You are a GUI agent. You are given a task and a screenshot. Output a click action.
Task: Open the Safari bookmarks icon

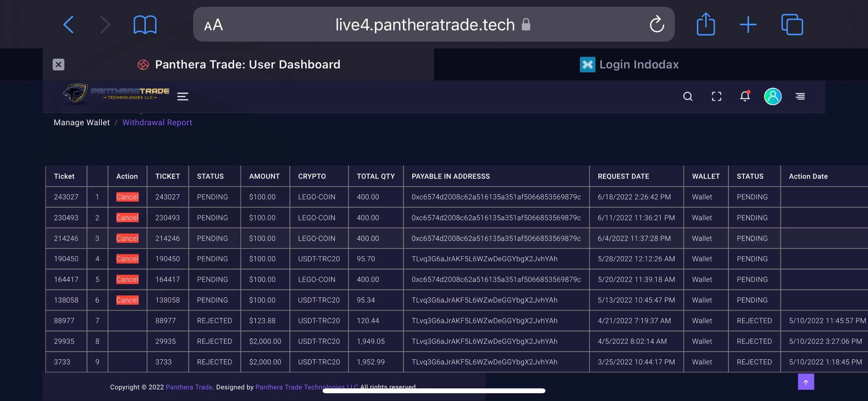(x=145, y=25)
